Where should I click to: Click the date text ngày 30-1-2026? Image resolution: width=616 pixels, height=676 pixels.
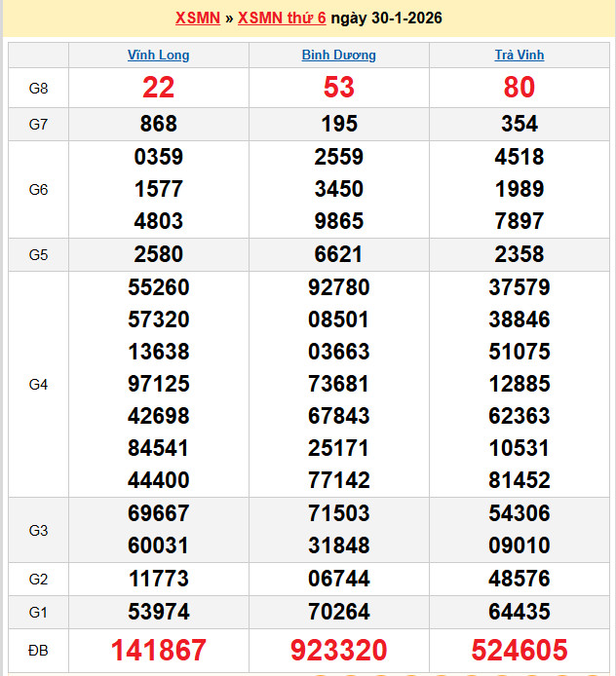386,19
